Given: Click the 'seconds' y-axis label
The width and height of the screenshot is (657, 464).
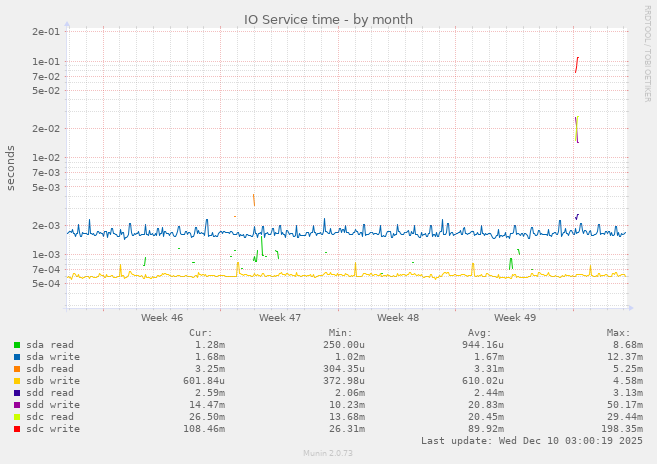Looking at the screenshot, I should (10, 168).
